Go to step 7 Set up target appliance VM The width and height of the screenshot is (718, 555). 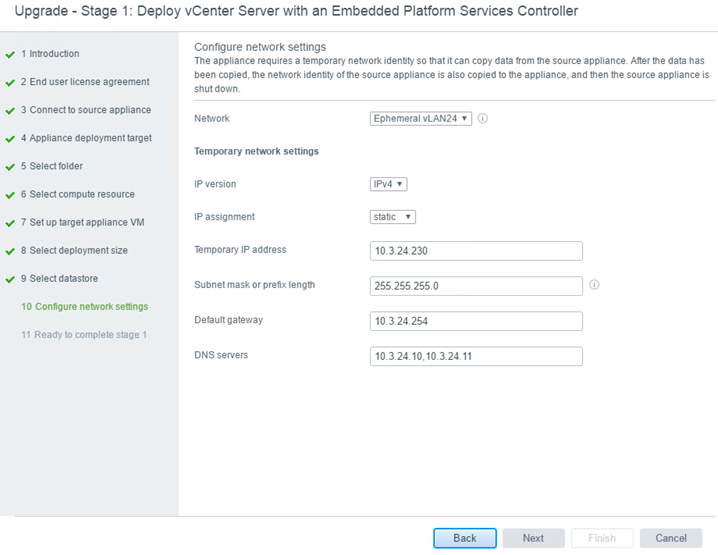click(x=82, y=223)
